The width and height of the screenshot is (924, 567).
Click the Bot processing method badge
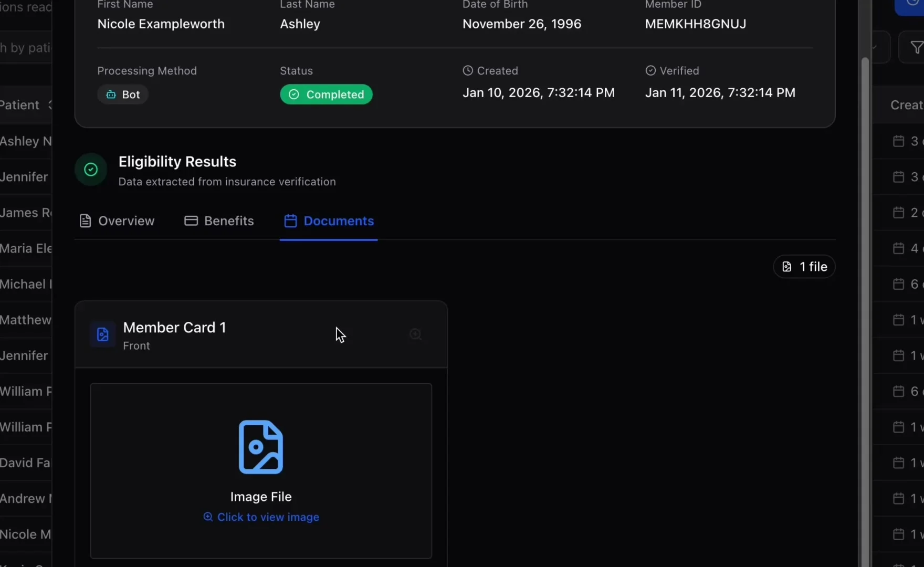coord(123,94)
